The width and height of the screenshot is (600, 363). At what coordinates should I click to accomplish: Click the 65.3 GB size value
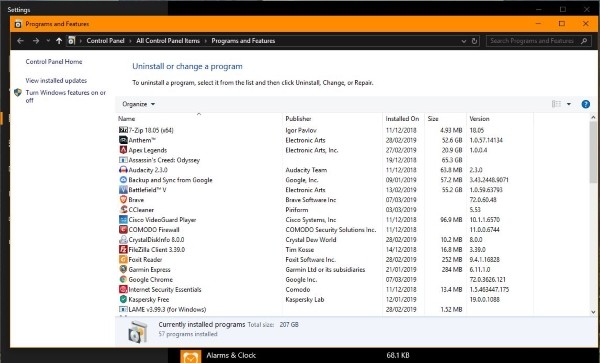point(452,160)
